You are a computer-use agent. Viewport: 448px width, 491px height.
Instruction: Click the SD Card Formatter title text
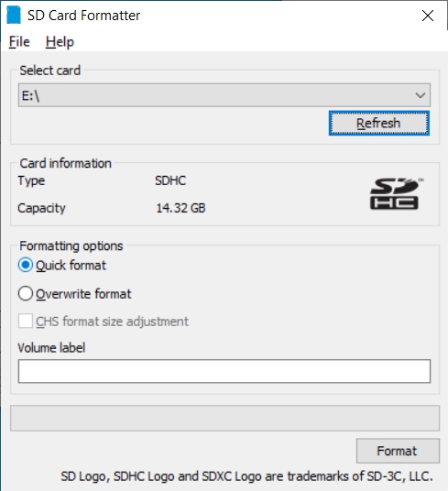coord(84,16)
